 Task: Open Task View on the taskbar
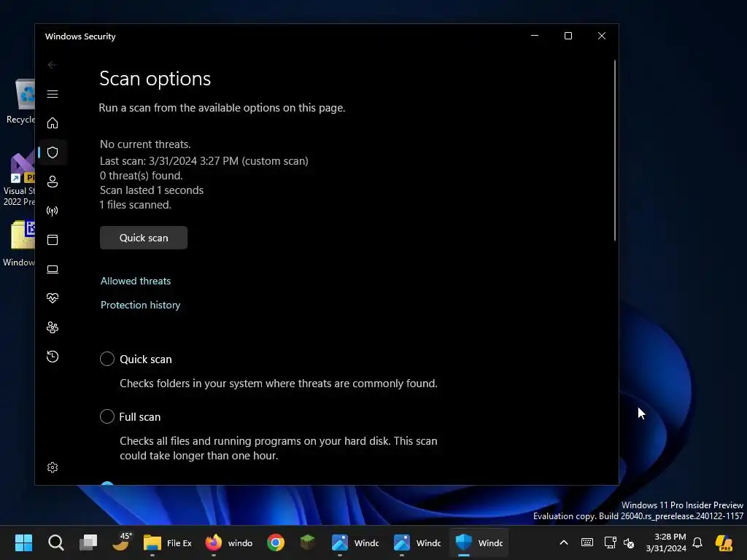click(88, 542)
